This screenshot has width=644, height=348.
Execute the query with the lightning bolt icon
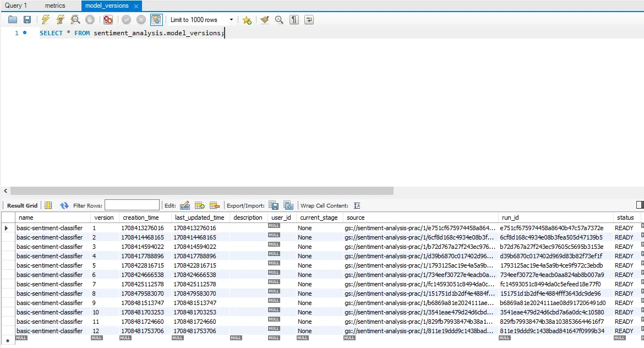(46, 20)
